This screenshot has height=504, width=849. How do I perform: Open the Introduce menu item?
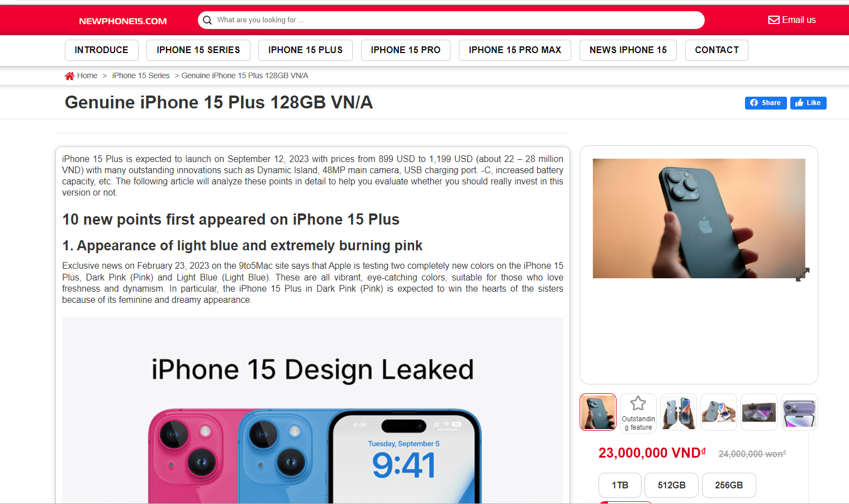[102, 50]
